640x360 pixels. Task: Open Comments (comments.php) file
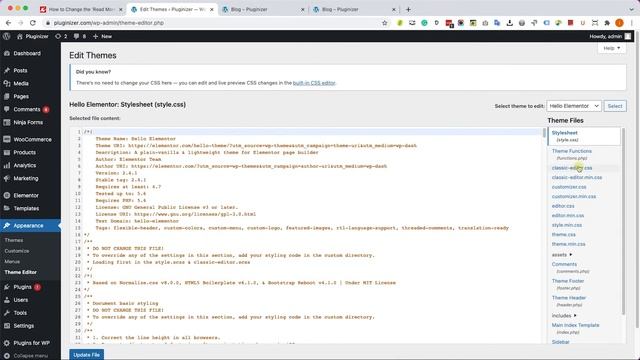tap(570, 267)
